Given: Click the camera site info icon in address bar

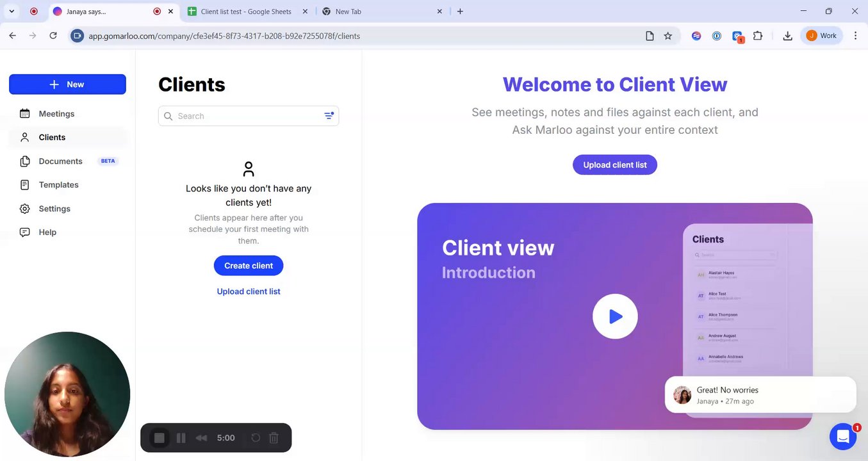Looking at the screenshot, I should click(x=77, y=36).
